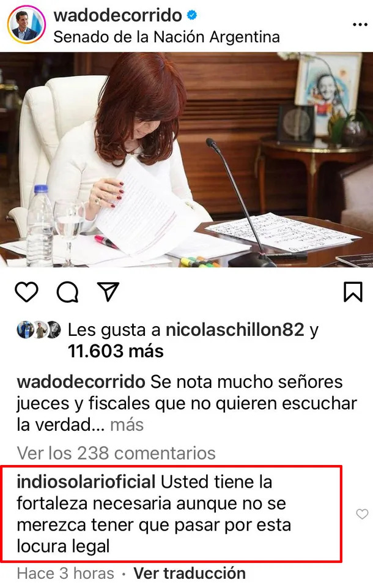Tap the blue verified badge
The height and width of the screenshot is (588, 373).
192,15
